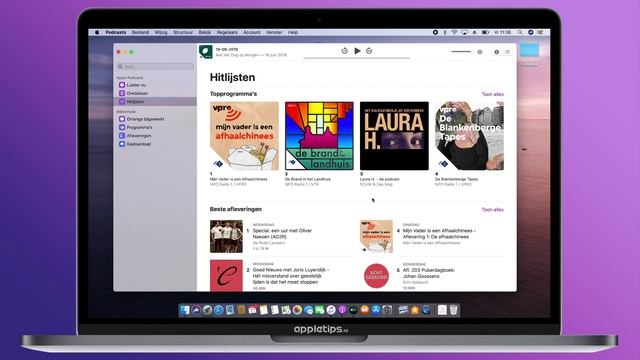The height and width of the screenshot is (360, 640).
Task: Click the playback progress bar
Action: (x=356, y=58)
